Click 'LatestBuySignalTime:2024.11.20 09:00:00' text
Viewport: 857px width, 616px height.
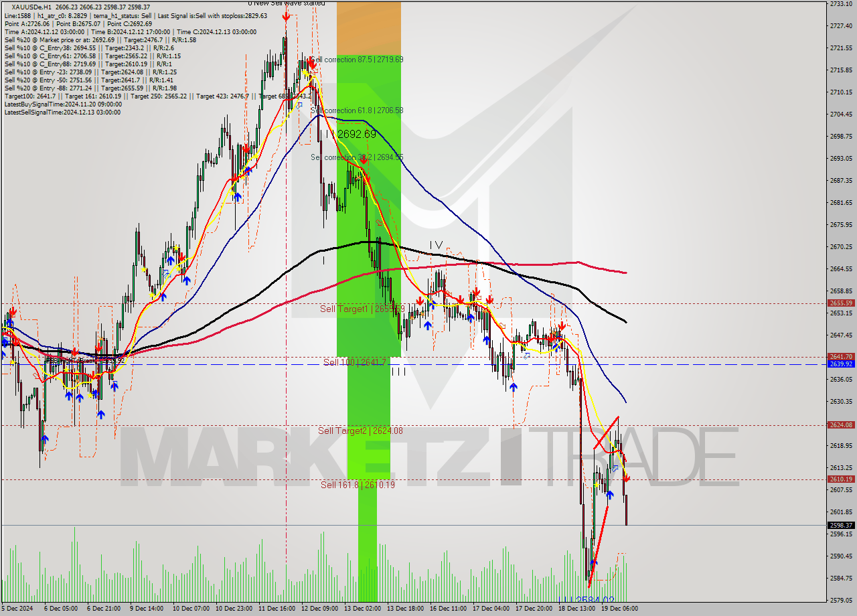pos(63,104)
